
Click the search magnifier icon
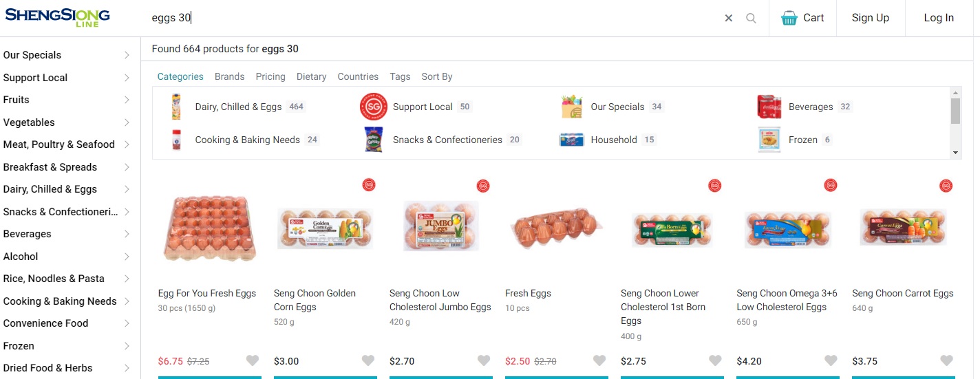tap(751, 19)
